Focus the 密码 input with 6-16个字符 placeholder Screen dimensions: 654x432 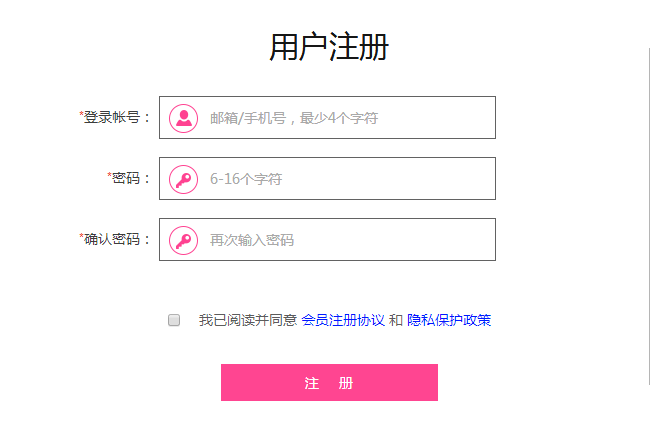pyautogui.click(x=327, y=178)
